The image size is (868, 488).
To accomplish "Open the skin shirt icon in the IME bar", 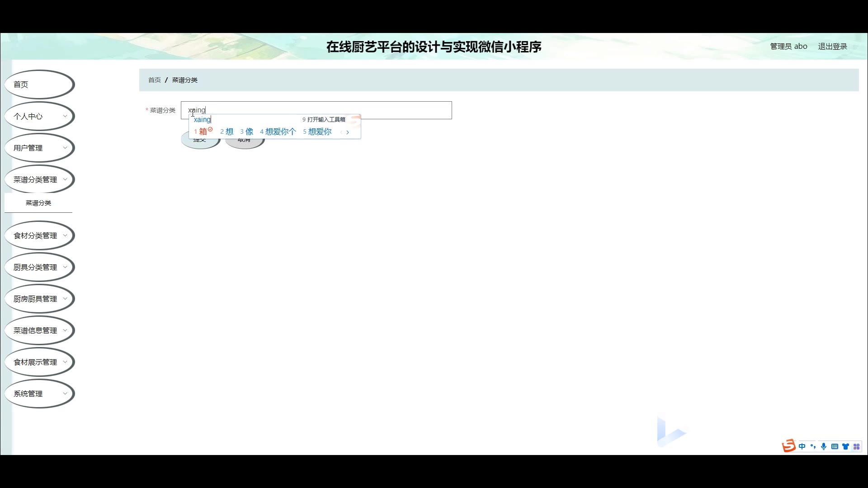I will (x=845, y=446).
